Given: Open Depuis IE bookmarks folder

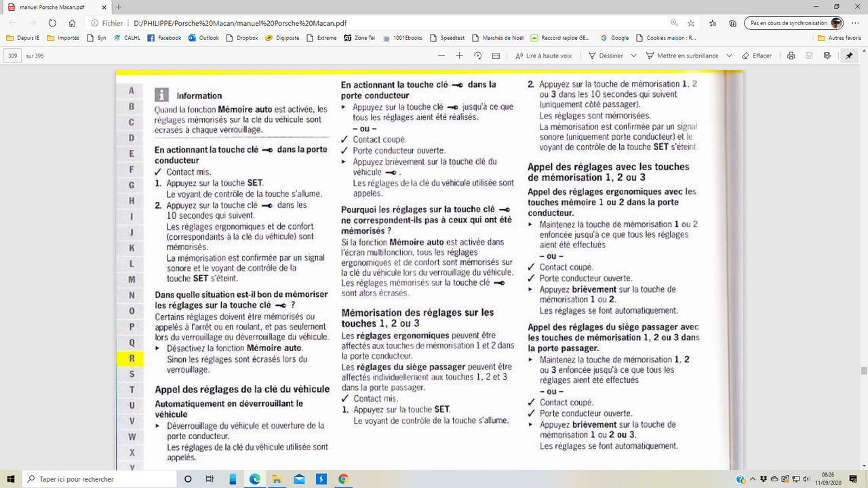Looking at the screenshot, I should coord(23,38).
